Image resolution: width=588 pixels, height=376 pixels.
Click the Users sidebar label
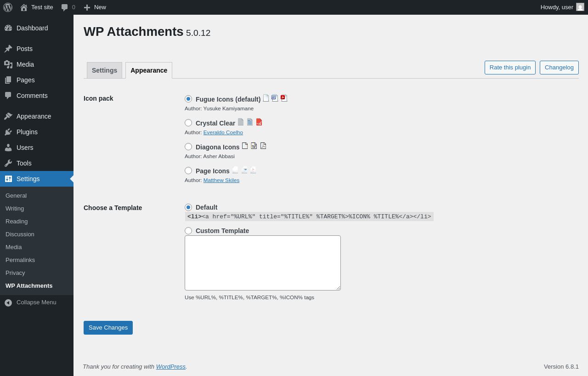point(25,148)
